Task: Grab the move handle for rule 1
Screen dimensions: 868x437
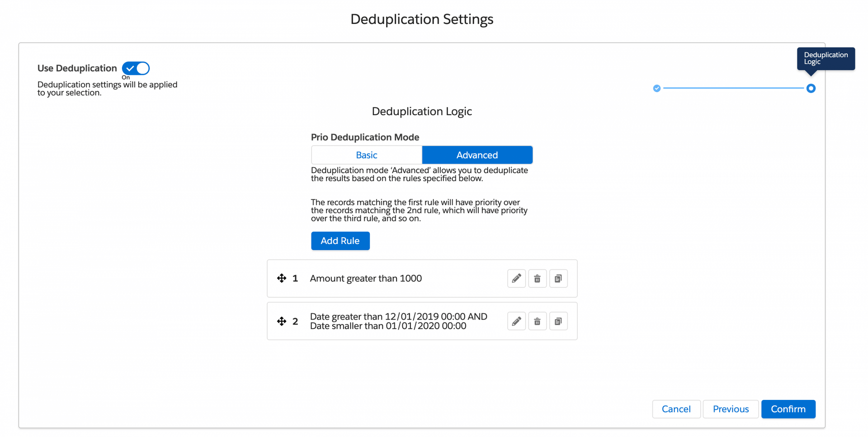Action: point(282,278)
